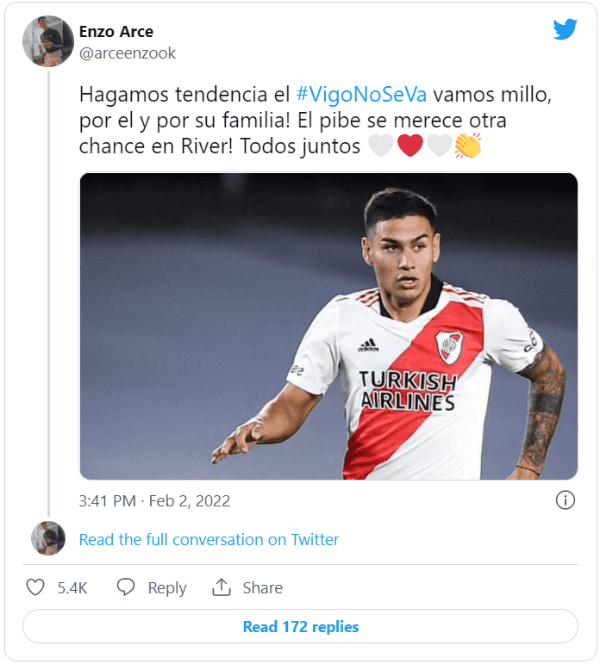Screen dimensions: 600x664
Task: Open the @arceenzook handle link
Action: tap(127, 53)
